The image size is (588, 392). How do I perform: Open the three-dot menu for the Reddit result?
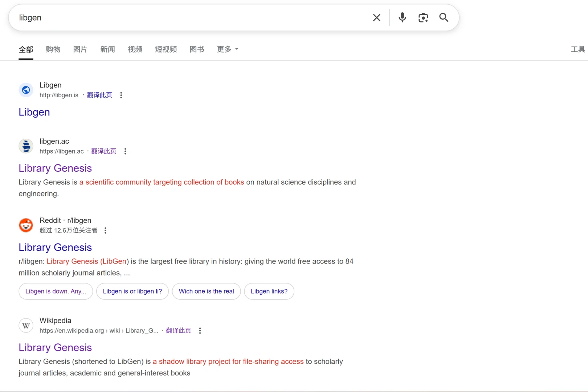click(105, 230)
